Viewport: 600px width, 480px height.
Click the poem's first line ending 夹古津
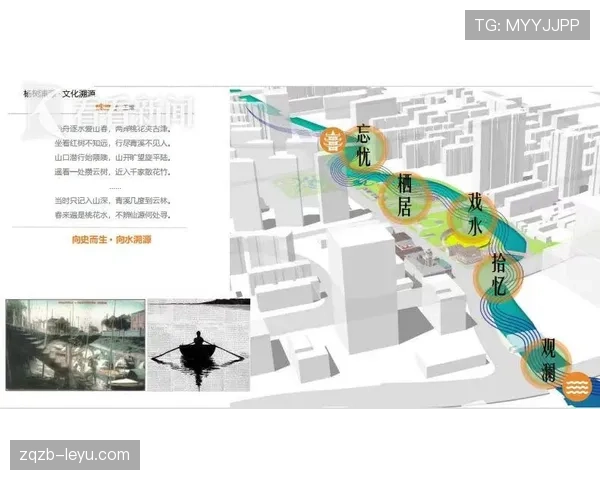click(112, 129)
